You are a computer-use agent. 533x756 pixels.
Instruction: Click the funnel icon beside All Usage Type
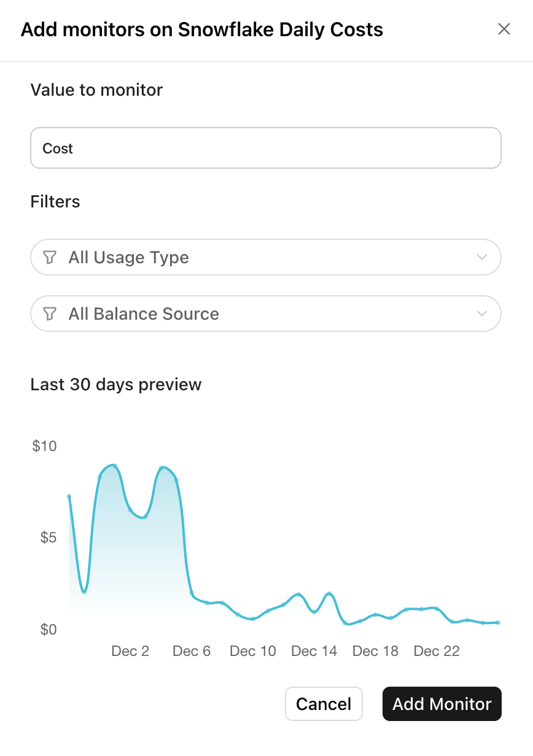click(50, 258)
